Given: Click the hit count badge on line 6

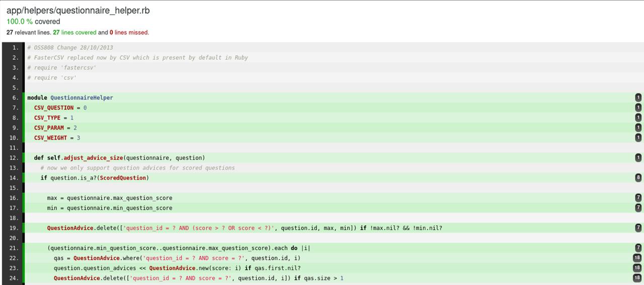Looking at the screenshot, I should point(638,98).
